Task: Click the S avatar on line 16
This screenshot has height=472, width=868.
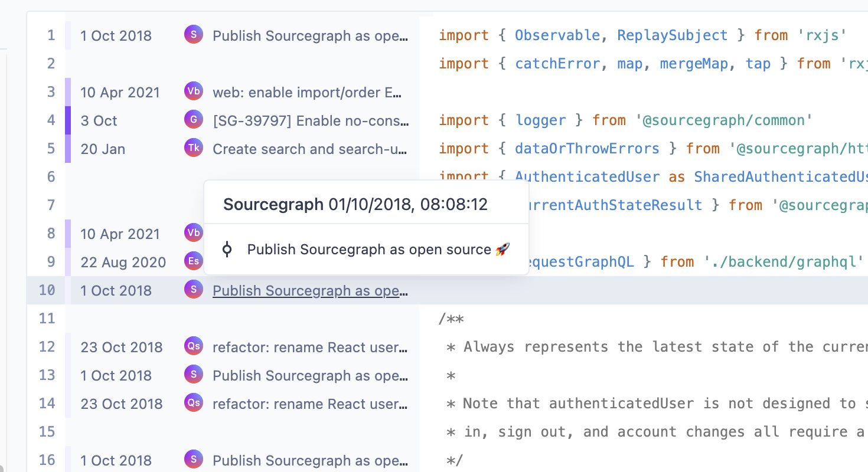Action: coord(194,460)
